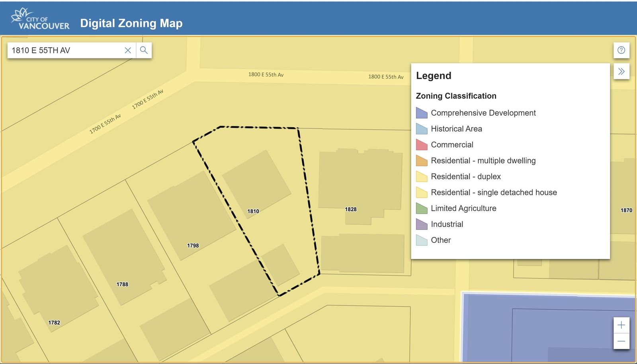The height and width of the screenshot is (364, 637).
Task: Zoom out with the minus button
Action: click(x=621, y=341)
